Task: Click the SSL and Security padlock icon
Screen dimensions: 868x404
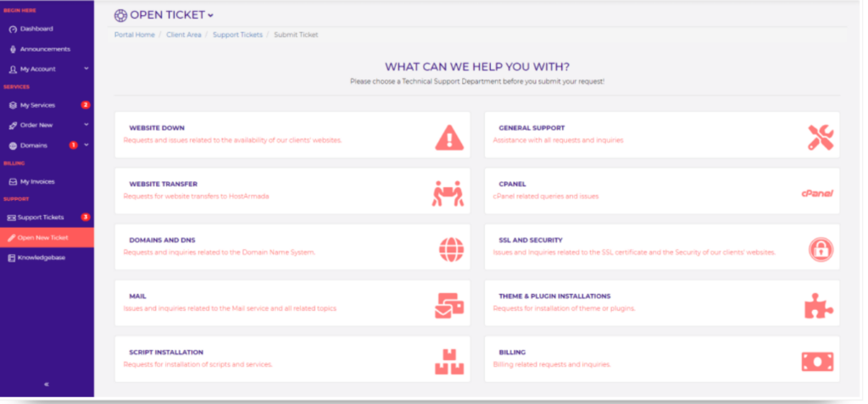Action: point(820,249)
